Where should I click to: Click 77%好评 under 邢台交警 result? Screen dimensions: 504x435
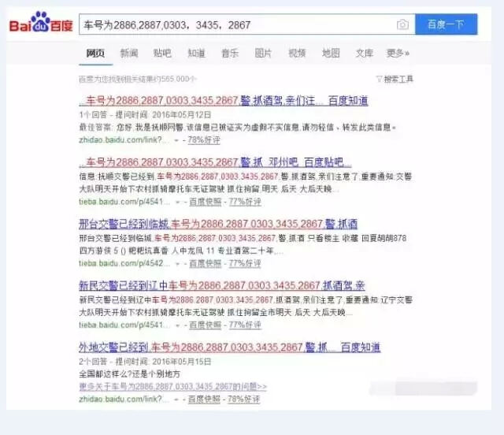pyautogui.click(x=245, y=264)
